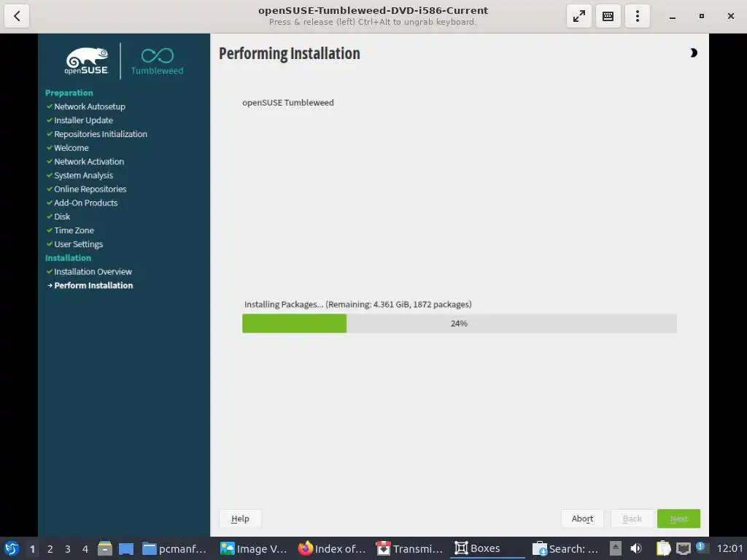Click the Boxes window title text
Image resolution: width=747 pixels, height=560 pixels.
point(373,10)
